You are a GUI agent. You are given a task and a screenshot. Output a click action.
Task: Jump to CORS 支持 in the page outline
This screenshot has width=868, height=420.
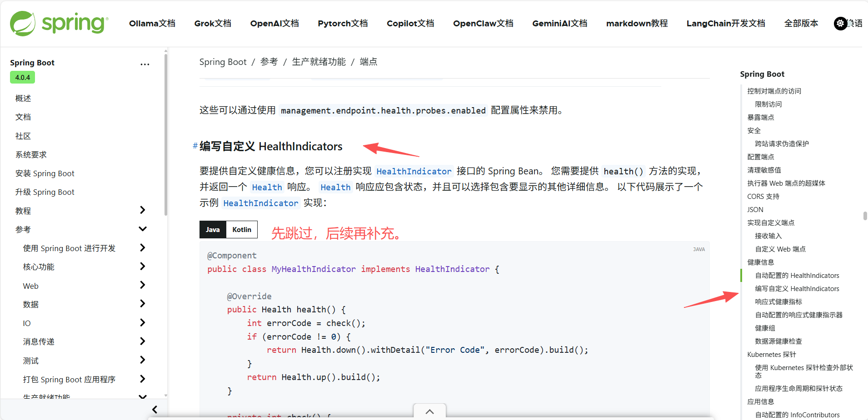tap(763, 197)
